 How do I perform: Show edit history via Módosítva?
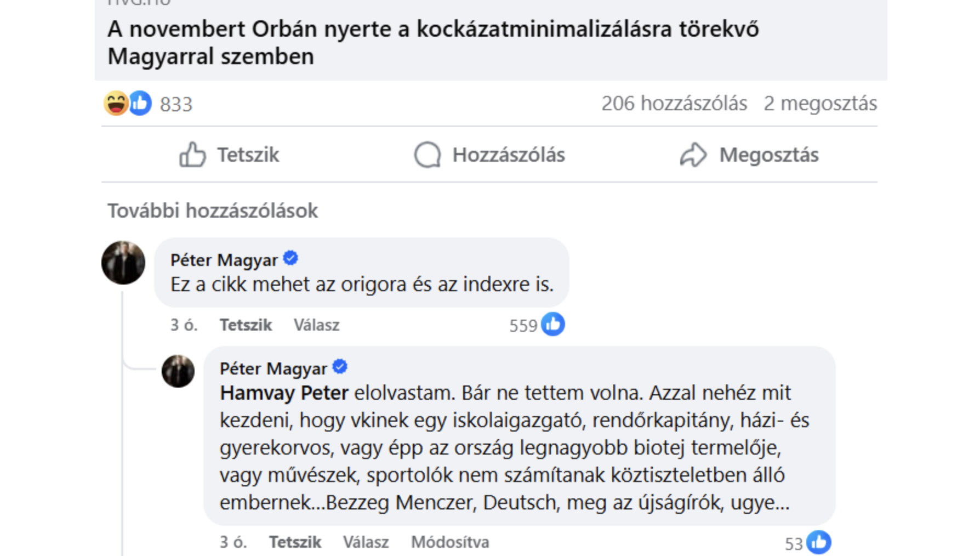point(450,542)
